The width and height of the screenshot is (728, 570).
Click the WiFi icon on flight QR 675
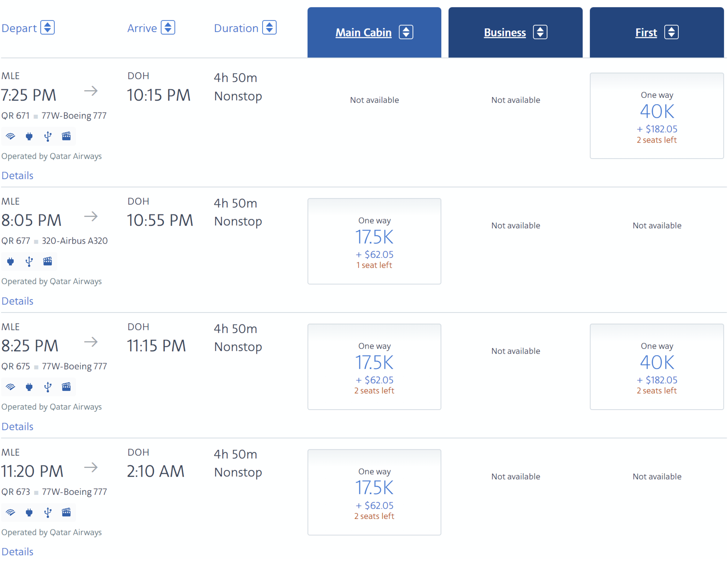pyautogui.click(x=10, y=387)
